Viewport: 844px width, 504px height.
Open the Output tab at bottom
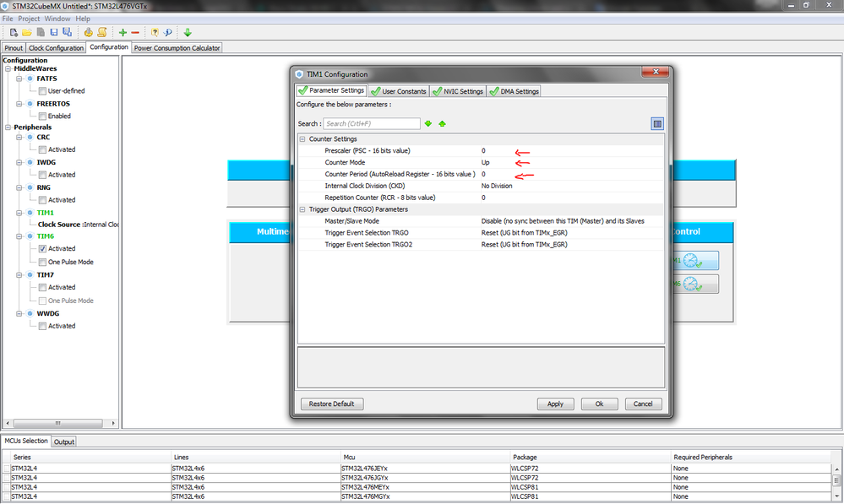[x=64, y=442]
